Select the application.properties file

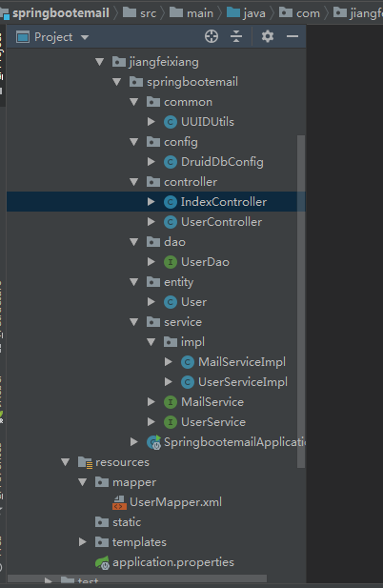173,562
